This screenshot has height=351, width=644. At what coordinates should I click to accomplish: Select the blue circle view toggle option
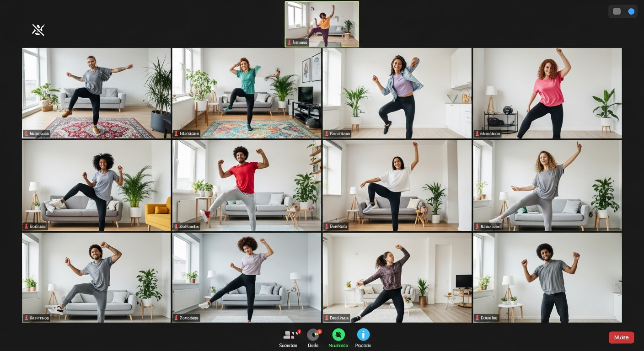tap(631, 11)
